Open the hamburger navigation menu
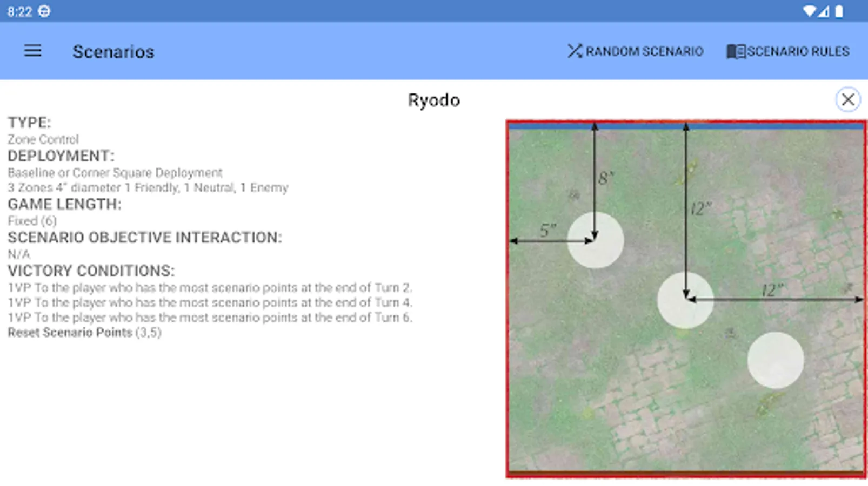The height and width of the screenshot is (486, 868). 32,51
